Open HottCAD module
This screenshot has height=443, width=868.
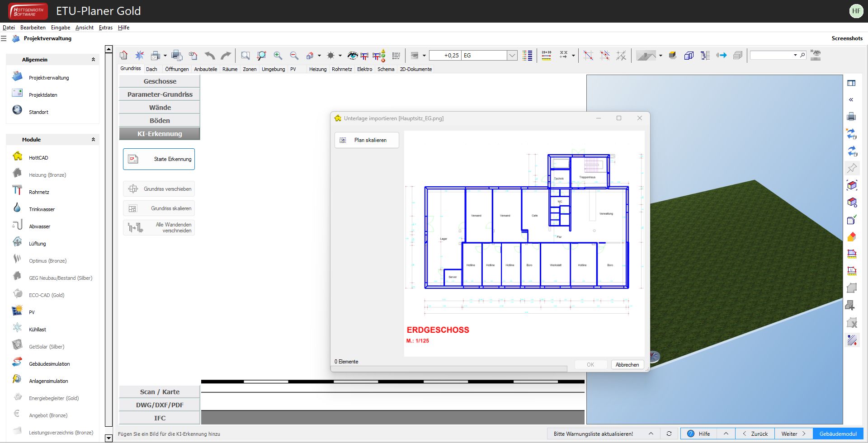click(38, 158)
